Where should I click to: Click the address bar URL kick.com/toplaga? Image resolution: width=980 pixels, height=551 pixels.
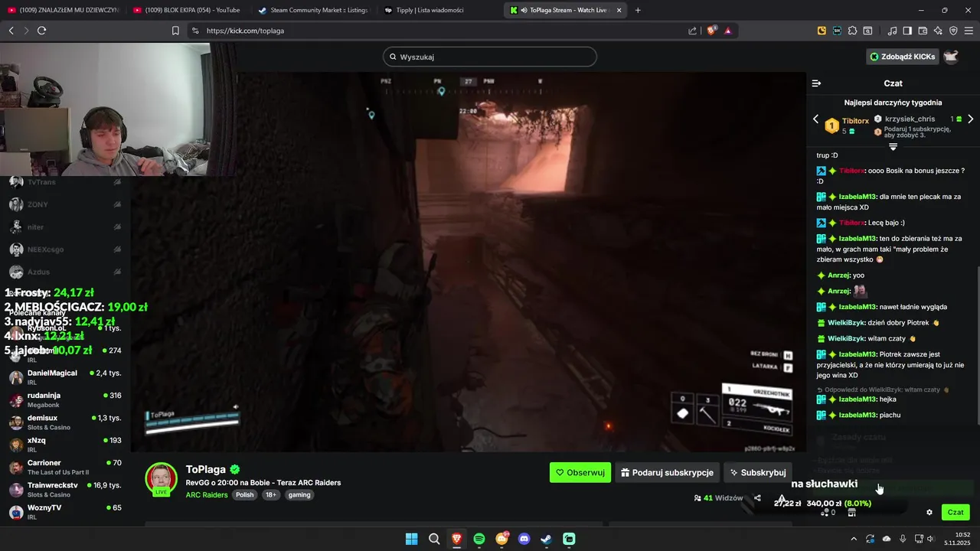(x=245, y=31)
